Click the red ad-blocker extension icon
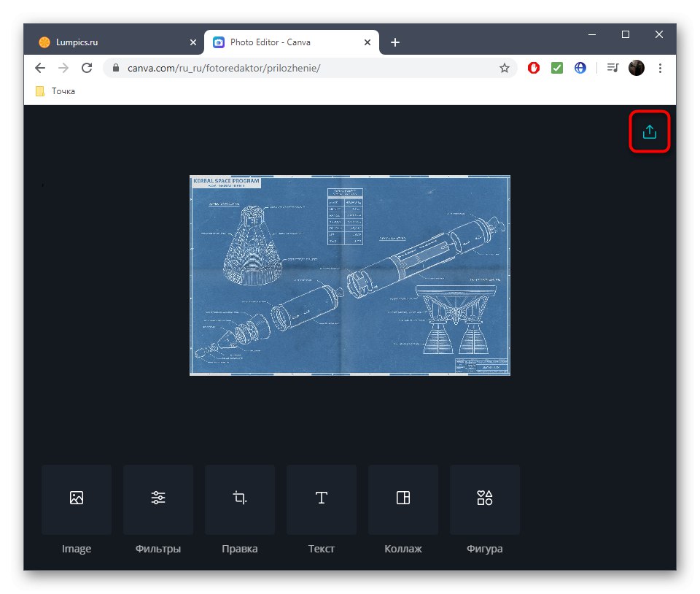 click(x=533, y=68)
